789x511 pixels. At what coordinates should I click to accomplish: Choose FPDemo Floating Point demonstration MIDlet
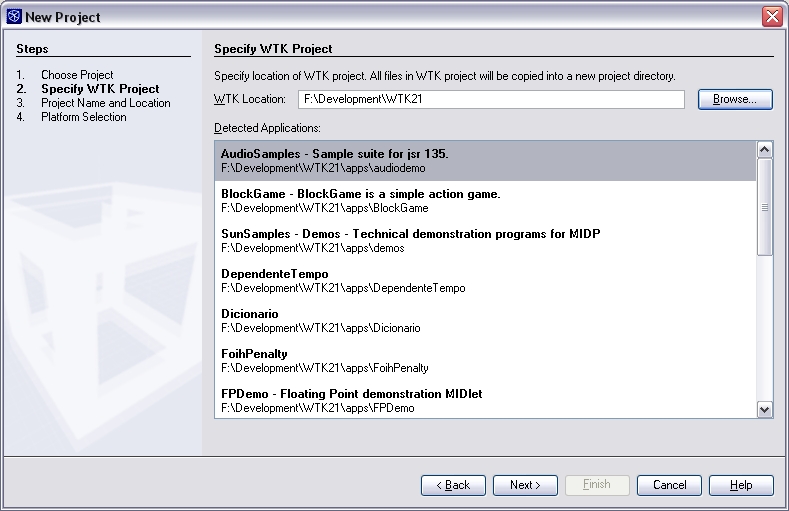tap(485, 400)
